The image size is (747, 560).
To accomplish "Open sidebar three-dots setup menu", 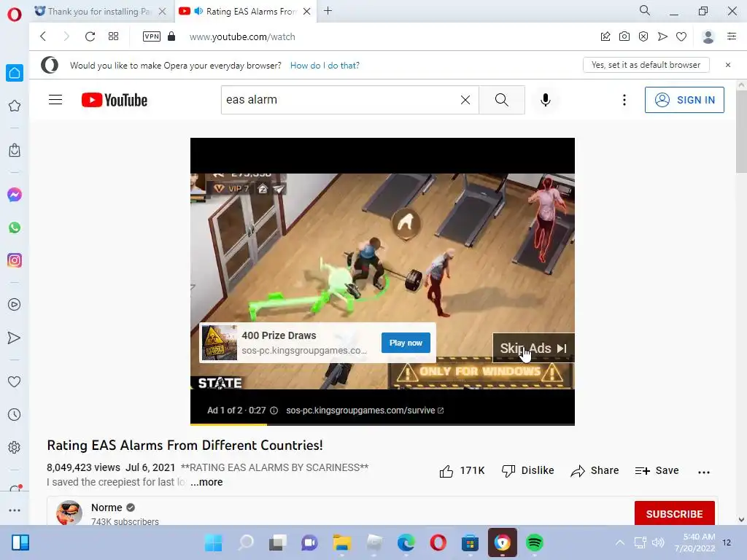I will coord(15,510).
